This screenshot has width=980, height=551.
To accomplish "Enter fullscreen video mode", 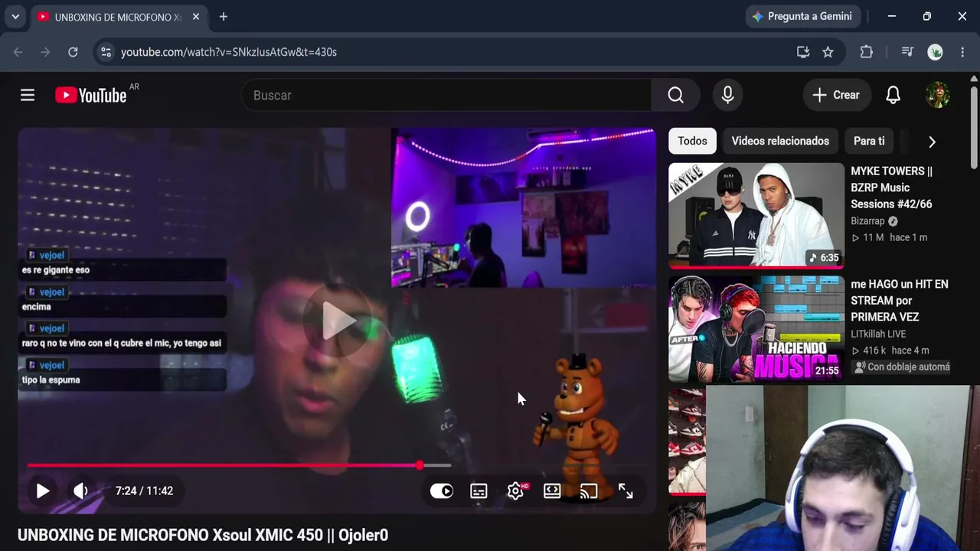I will pos(626,491).
